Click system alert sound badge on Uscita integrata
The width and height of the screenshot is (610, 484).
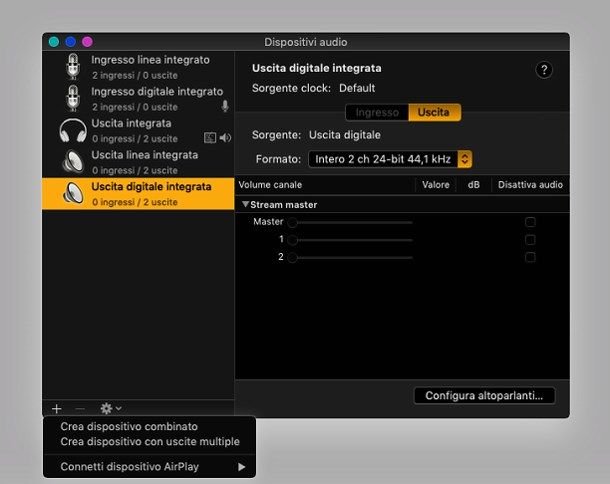[210, 138]
